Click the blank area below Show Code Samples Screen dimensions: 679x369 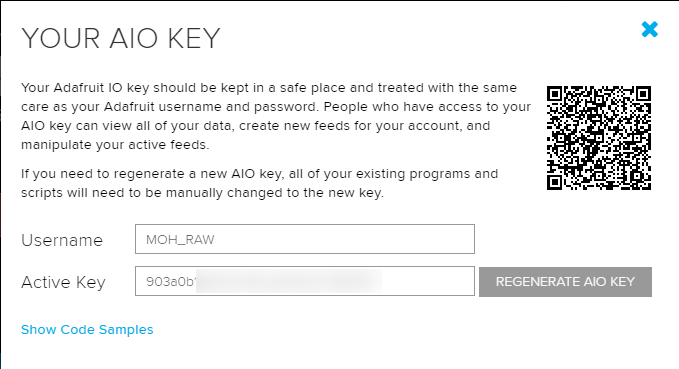coord(340,354)
